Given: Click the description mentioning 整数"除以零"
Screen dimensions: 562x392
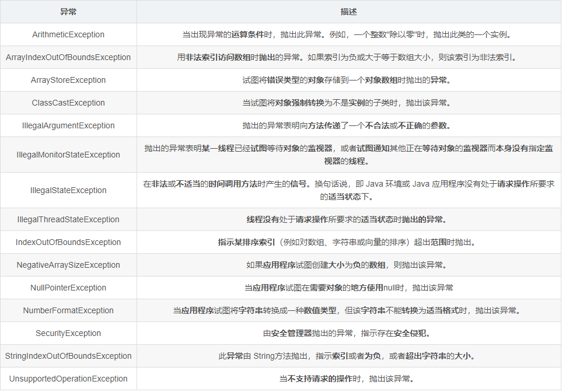Looking at the screenshot, I should coord(348,34).
